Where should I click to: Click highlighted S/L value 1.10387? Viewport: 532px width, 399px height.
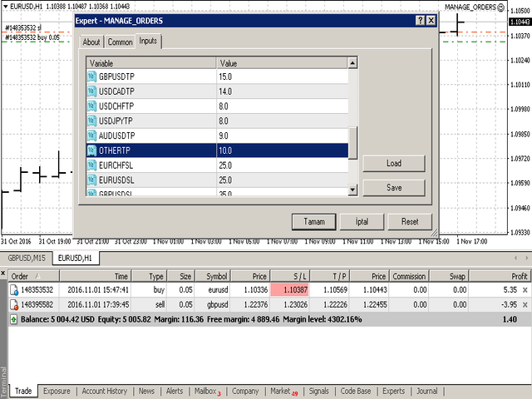289,290
